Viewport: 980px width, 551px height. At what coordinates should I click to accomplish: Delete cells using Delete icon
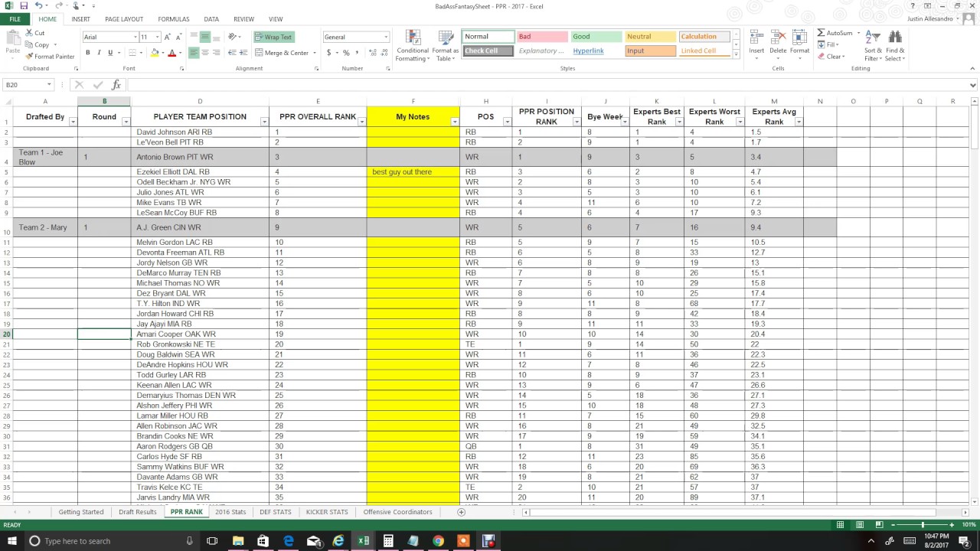(x=778, y=45)
